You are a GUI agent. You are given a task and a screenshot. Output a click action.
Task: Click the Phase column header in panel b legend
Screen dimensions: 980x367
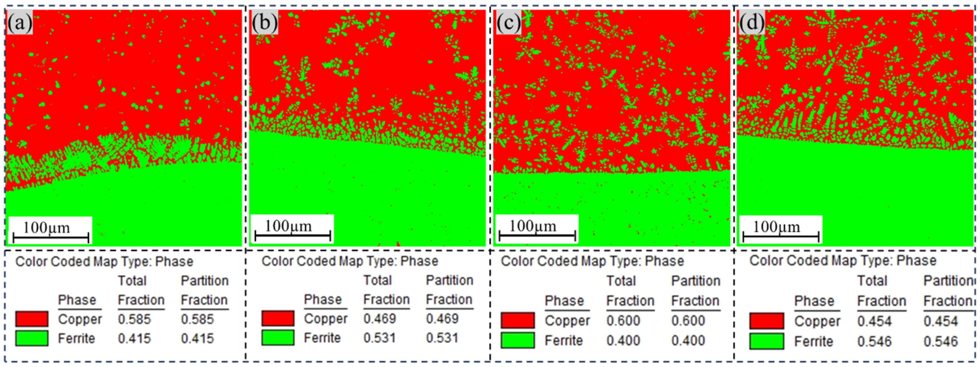[x=323, y=300]
